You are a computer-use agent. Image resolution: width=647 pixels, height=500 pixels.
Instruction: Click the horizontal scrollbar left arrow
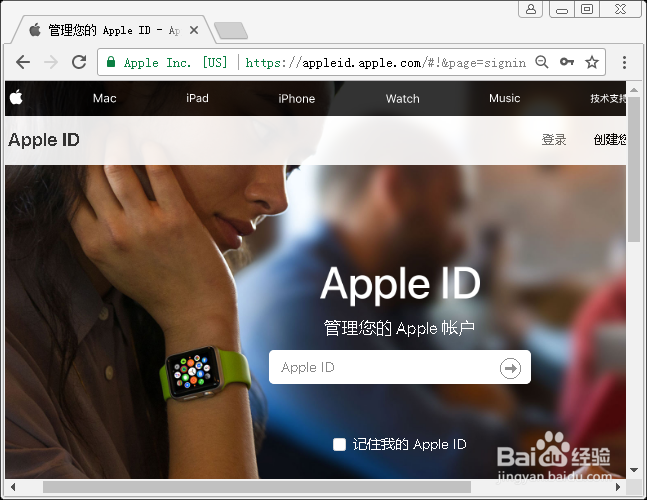tap(13, 487)
